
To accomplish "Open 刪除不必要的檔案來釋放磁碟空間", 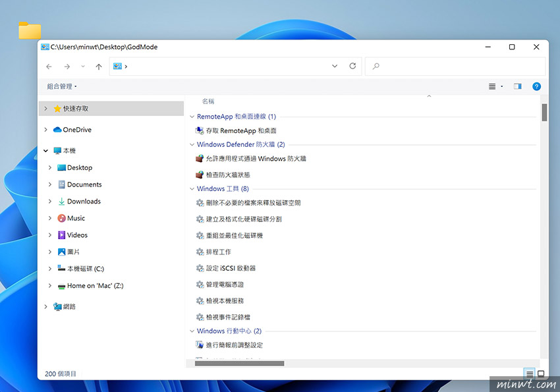I will pos(253,203).
